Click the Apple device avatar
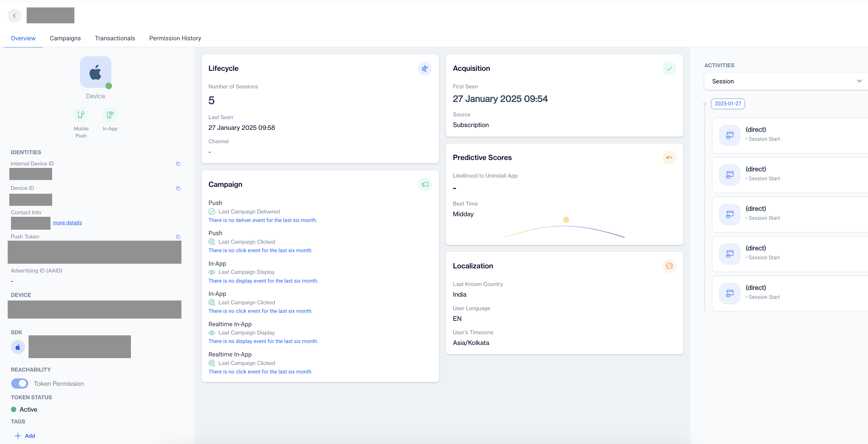Viewport: 868px width, 444px height. click(x=96, y=72)
